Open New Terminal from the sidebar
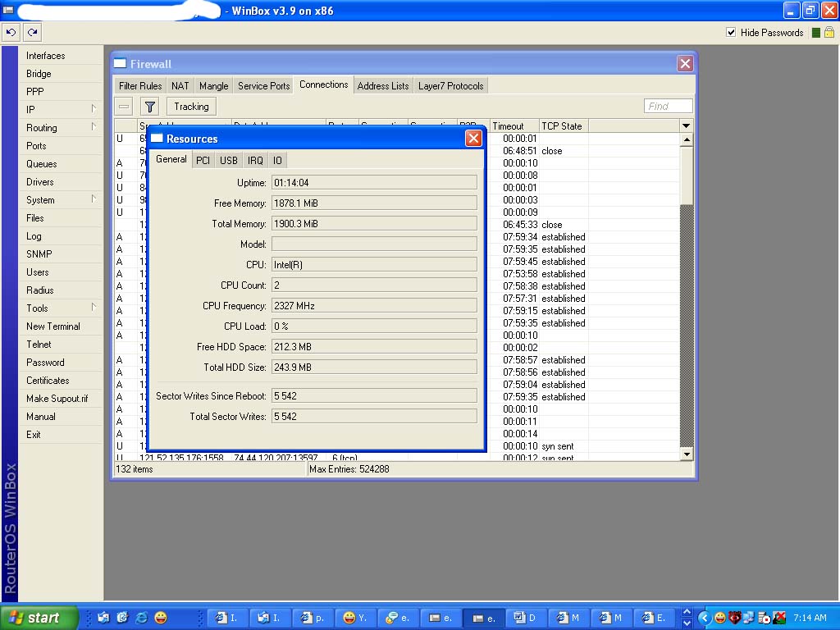The image size is (840, 630). point(53,326)
